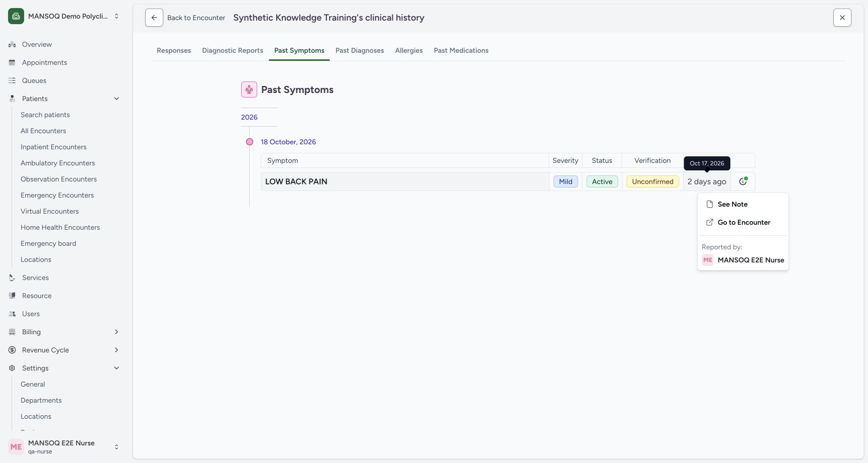Open Departments under Settings
Image resolution: width=868 pixels, height=463 pixels.
41,400
